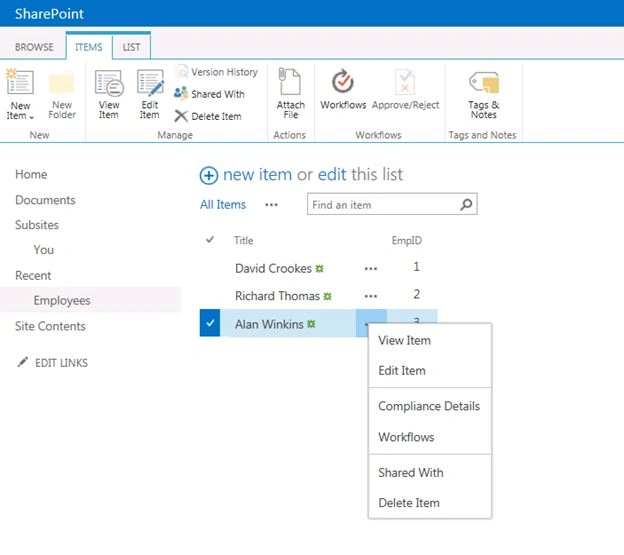Screen dimensions: 624x555
Task: Open the ellipsis menu for Richard Thomas
Action: (370, 296)
